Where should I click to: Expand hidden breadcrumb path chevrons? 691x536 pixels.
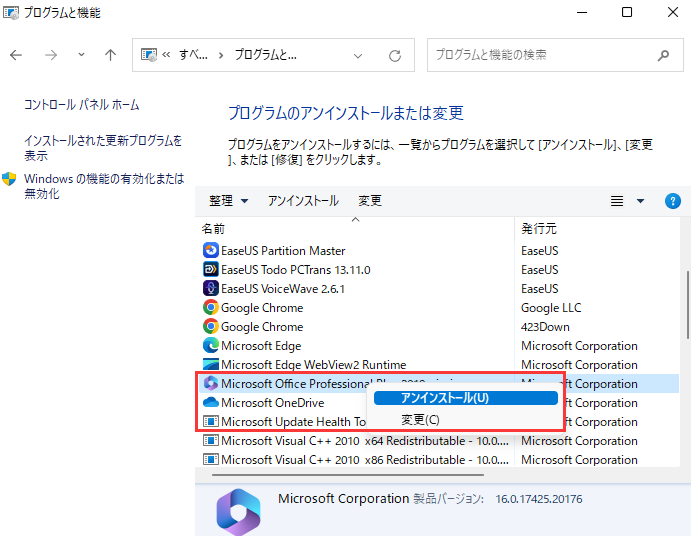pyautogui.click(x=166, y=55)
